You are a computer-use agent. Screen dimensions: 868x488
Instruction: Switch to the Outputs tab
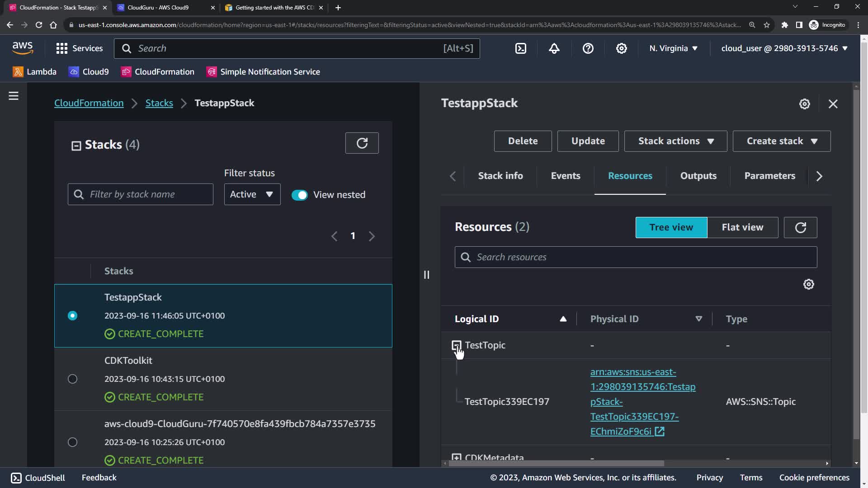point(698,176)
